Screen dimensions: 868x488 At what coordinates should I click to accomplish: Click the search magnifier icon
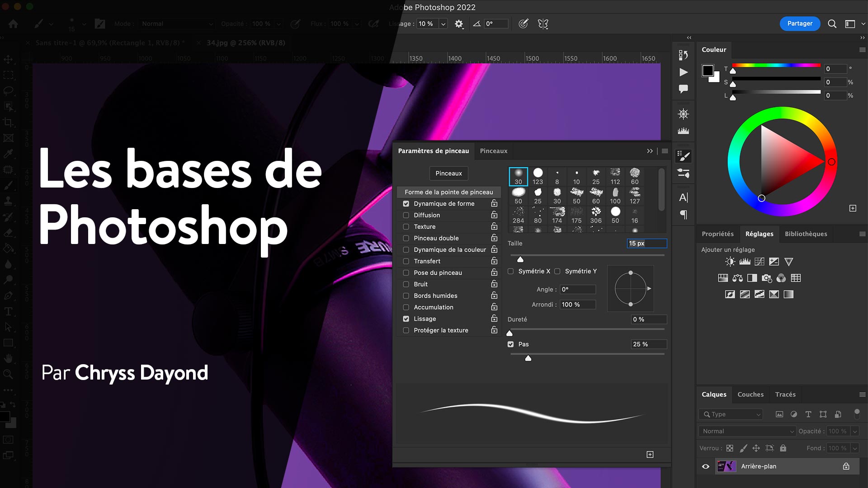point(832,24)
